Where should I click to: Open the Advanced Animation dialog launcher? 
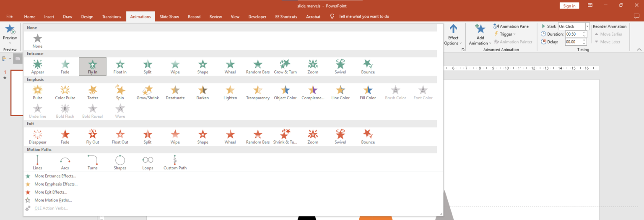[x=463, y=50]
